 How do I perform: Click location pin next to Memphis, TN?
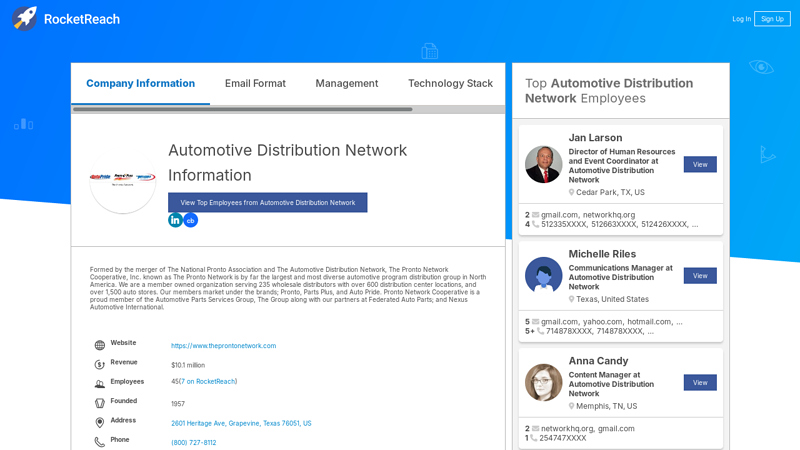(x=571, y=406)
